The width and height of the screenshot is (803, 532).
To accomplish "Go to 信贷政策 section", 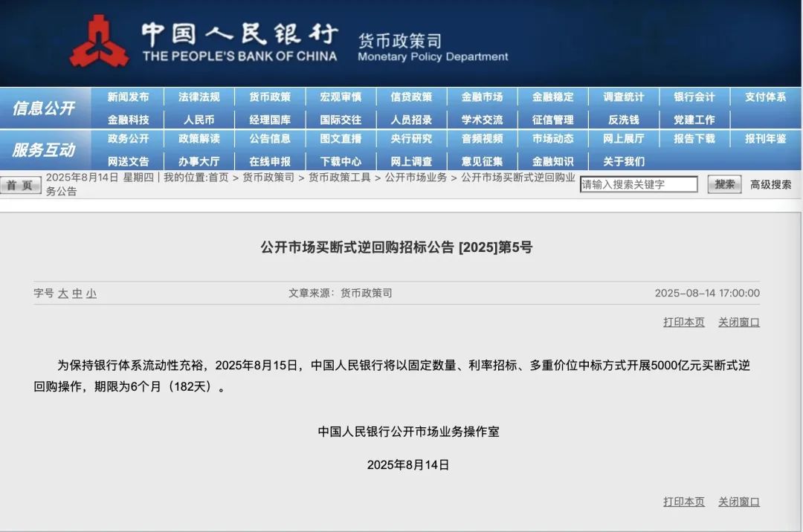I will (411, 97).
